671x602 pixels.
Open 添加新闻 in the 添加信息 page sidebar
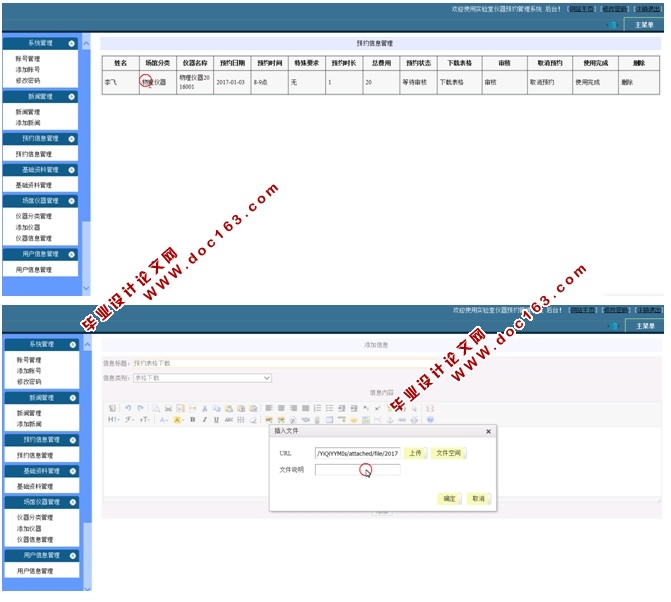[29, 424]
